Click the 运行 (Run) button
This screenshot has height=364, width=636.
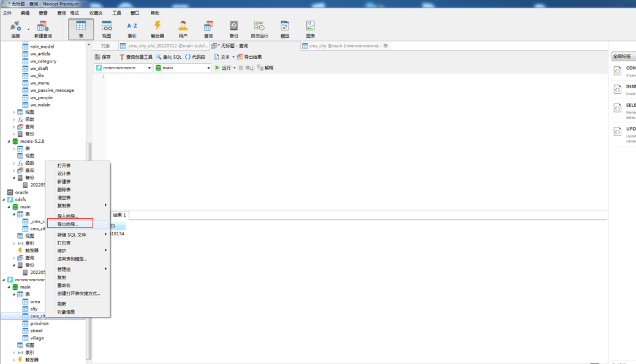pyautogui.click(x=223, y=68)
